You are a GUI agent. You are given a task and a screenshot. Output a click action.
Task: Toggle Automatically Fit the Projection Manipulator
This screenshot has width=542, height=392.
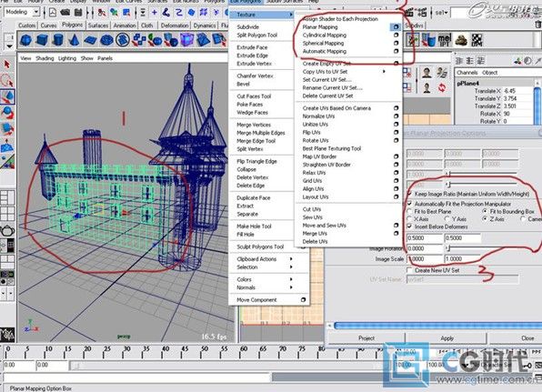coord(410,204)
